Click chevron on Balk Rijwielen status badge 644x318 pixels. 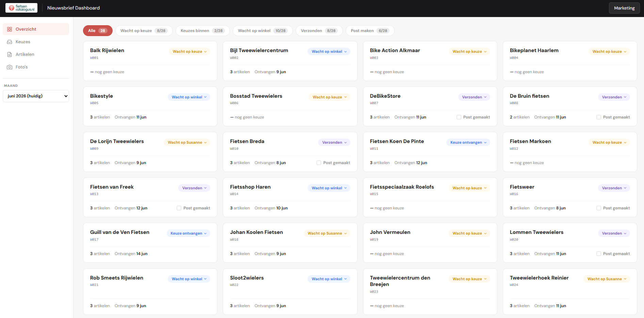point(205,52)
